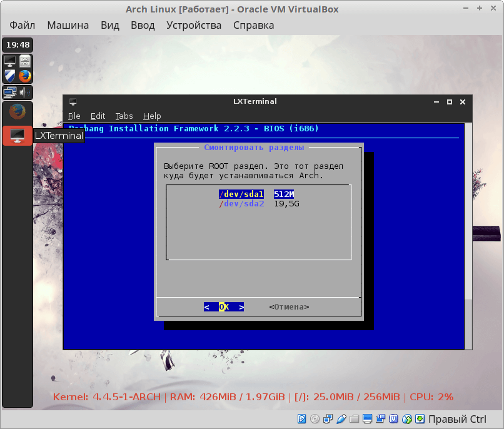Screen dimensions: 504x429
Task: Select the /dev/sda2 19,5G partition
Action: click(x=258, y=203)
